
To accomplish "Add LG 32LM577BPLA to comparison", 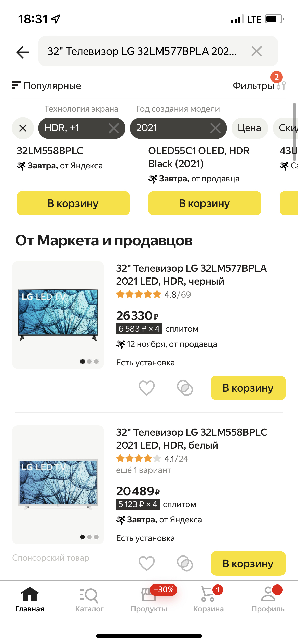I will click(x=185, y=388).
